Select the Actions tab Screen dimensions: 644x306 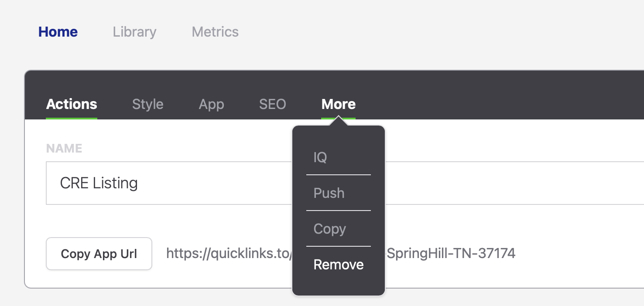pyautogui.click(x=72, y=104)
